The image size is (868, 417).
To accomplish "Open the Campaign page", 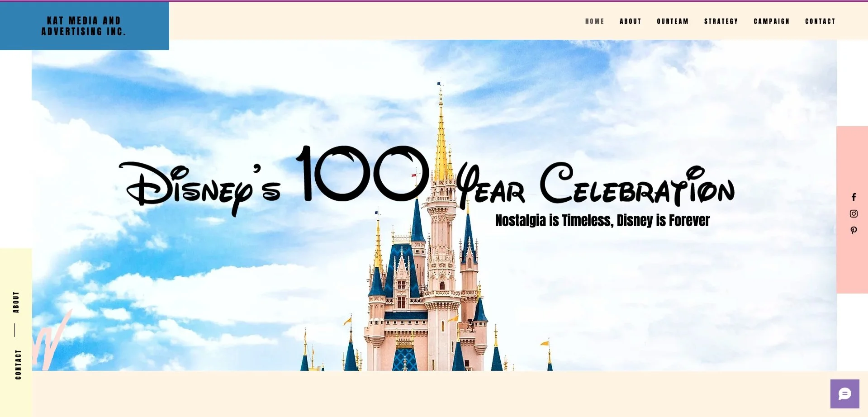I will [772, 21].
